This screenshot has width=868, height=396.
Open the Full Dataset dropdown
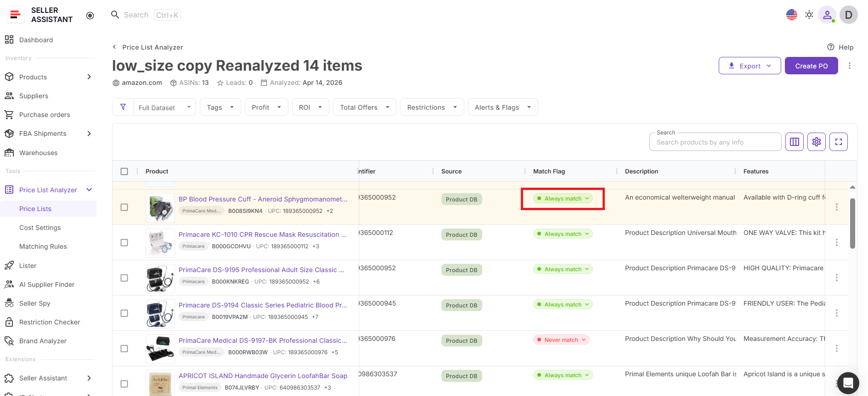165,107
